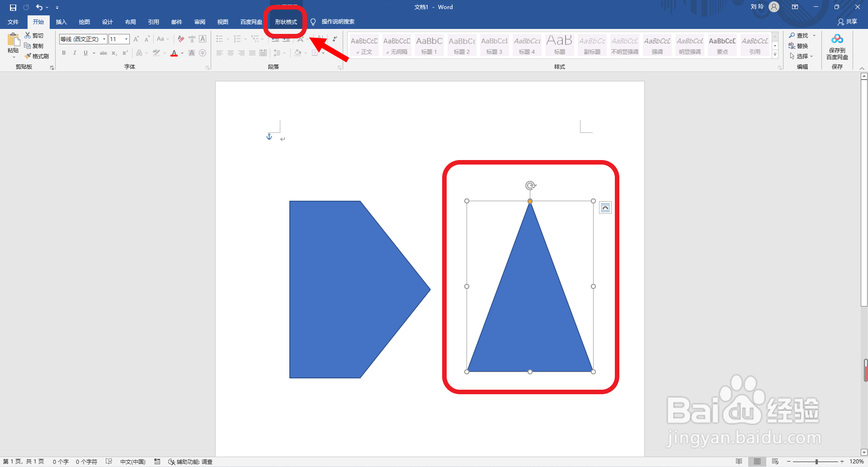Open the line spacing dropdown
The width and height of the screenshot is (868, 467).
pos(279,53)
